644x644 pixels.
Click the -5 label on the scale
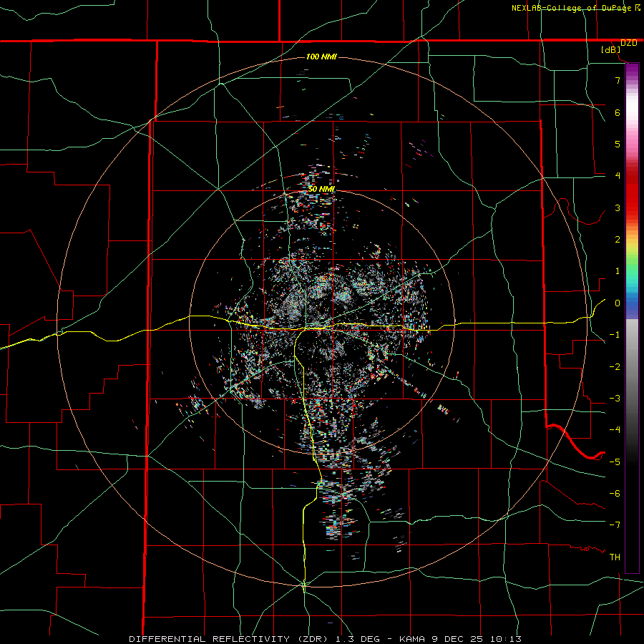coord(615,462)
